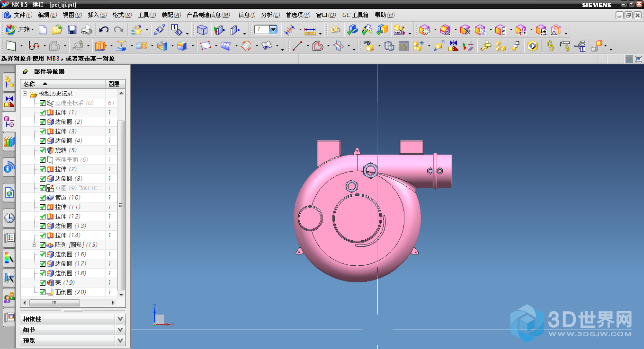Open the 装配(A) menu
The height and width of the screenshot is (349, 644).
[171, 15]
